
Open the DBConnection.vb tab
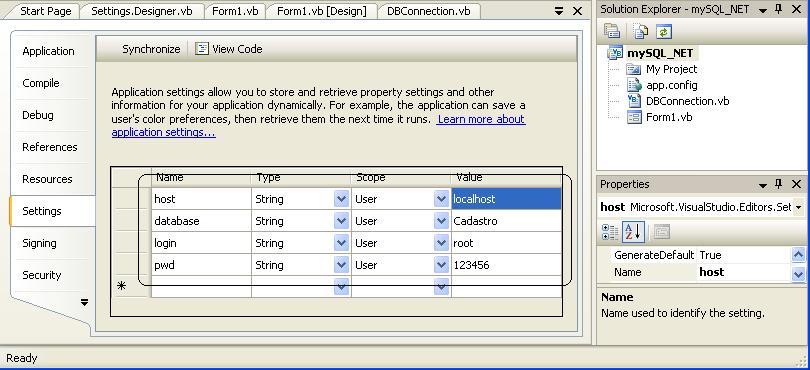(429, 11)
